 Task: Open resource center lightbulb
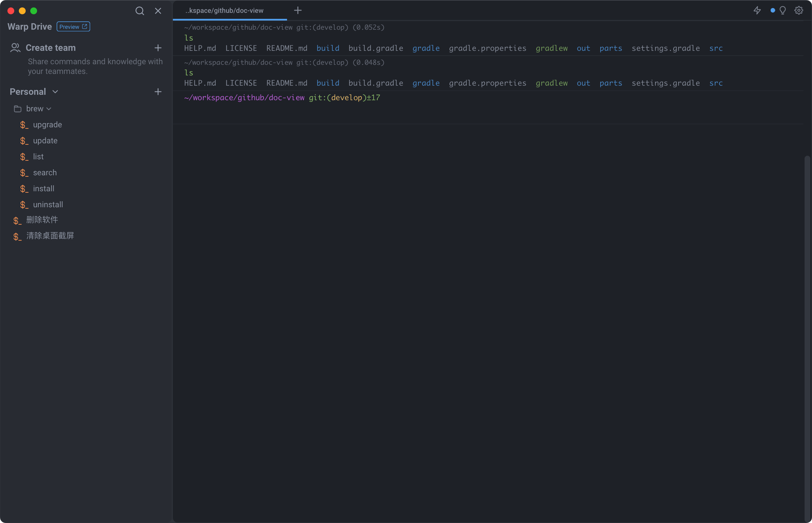(x=783, y=11)
